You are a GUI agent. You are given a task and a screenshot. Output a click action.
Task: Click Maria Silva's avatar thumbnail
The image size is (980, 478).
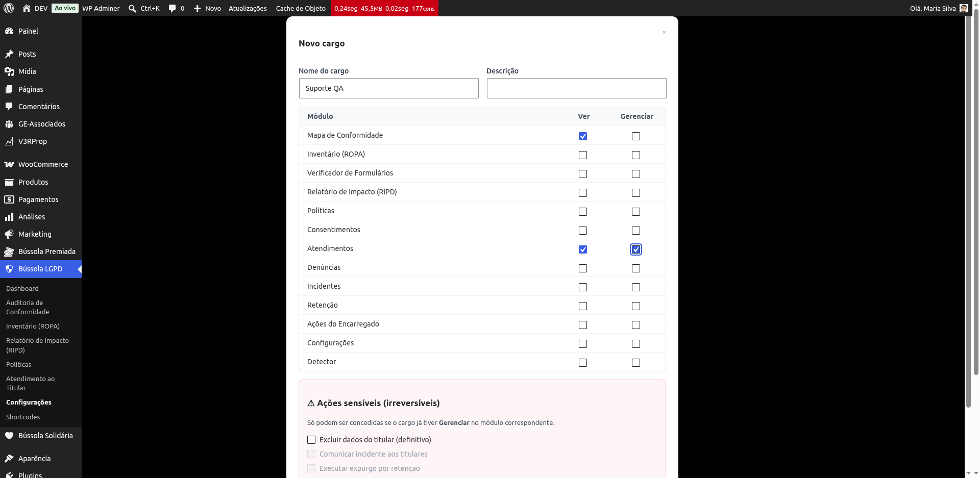point(964,8)
